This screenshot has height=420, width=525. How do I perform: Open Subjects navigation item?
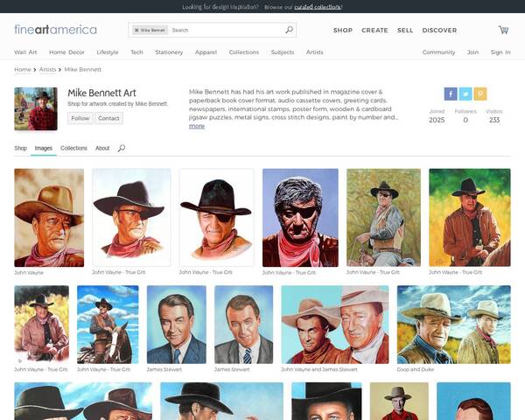point(283,52)
